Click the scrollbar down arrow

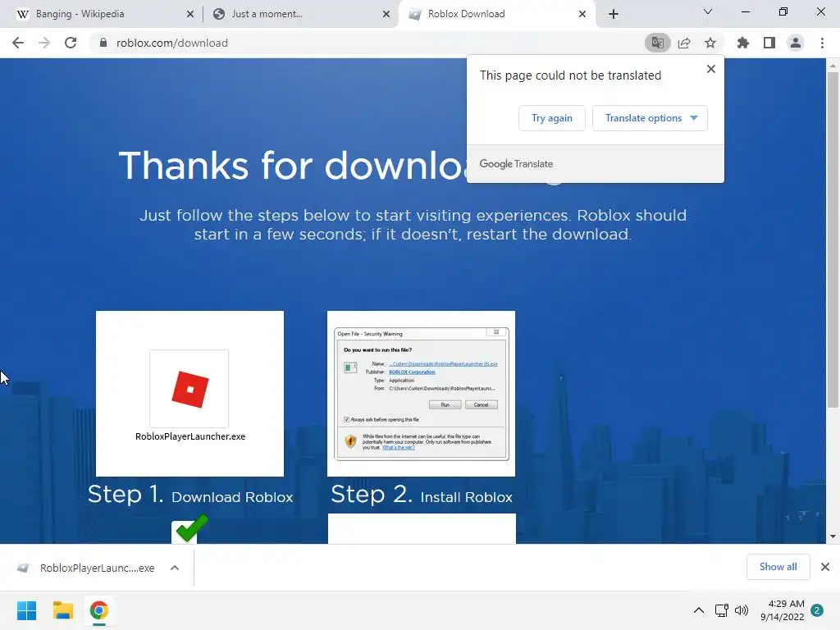pos(833,536)
